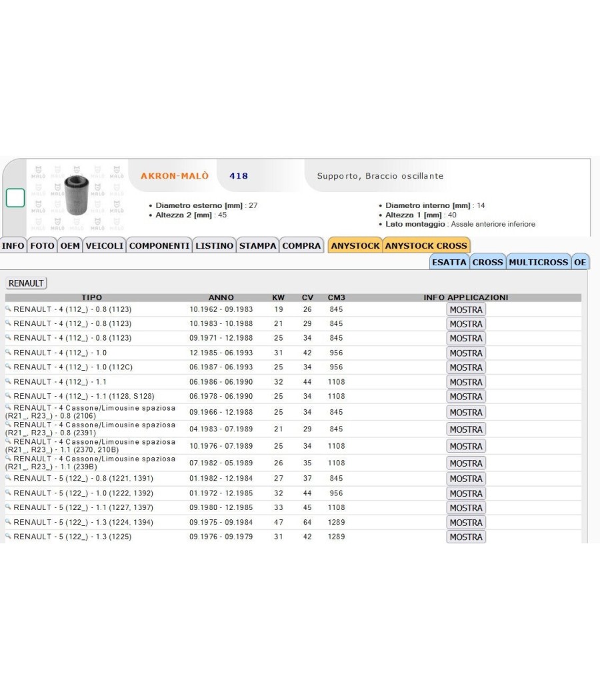Switch to the OE tab
The image size is (600, 700).
[580, 262]
